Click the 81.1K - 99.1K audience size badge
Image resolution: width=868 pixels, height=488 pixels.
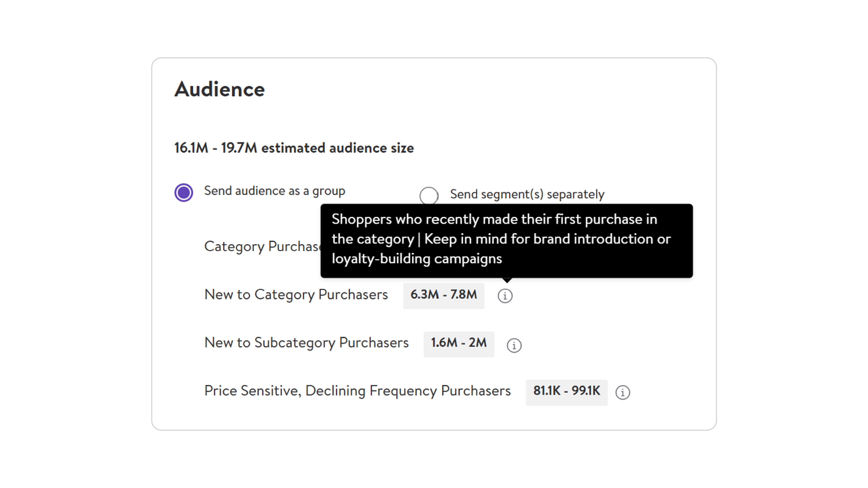pyautogui.click(x=566, y=392)
